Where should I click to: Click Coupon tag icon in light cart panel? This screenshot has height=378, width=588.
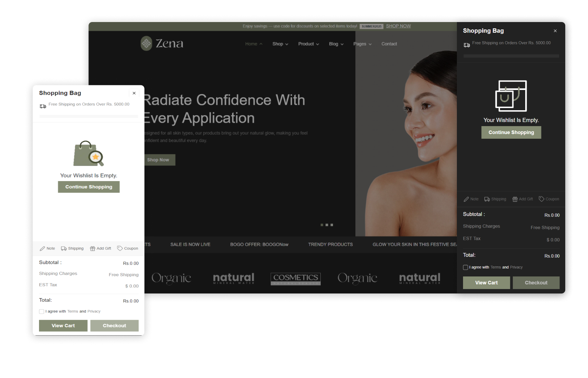(120, 248)
